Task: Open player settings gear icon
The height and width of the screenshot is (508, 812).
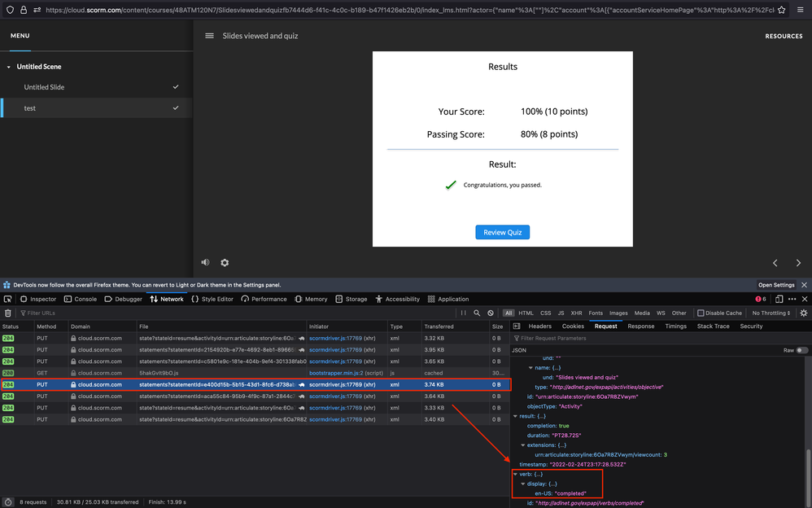Action: tap(225, 262)
